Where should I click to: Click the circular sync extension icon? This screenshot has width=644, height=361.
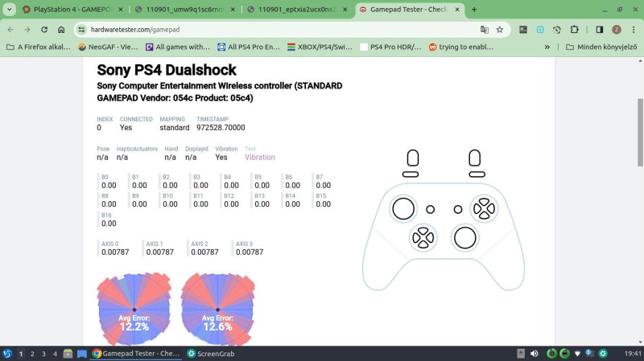pos(557,30)
